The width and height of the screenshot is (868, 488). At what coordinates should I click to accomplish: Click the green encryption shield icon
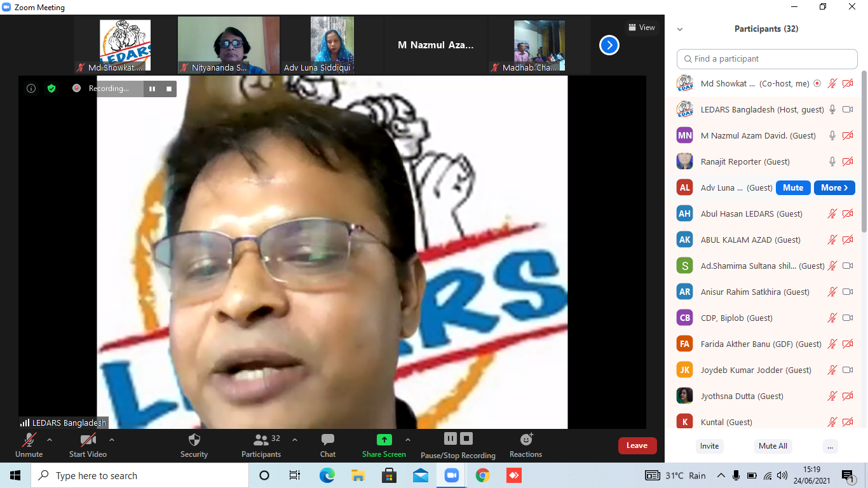pos(51,88)
